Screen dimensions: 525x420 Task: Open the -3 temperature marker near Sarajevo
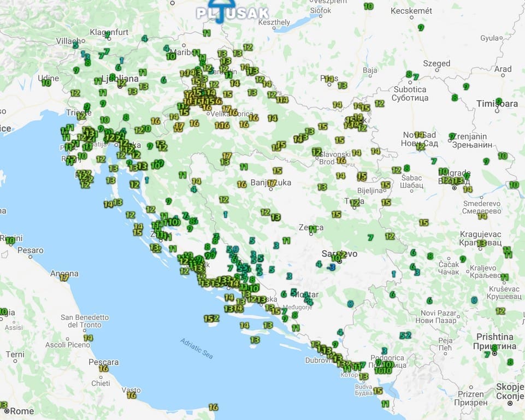point(331,267)
